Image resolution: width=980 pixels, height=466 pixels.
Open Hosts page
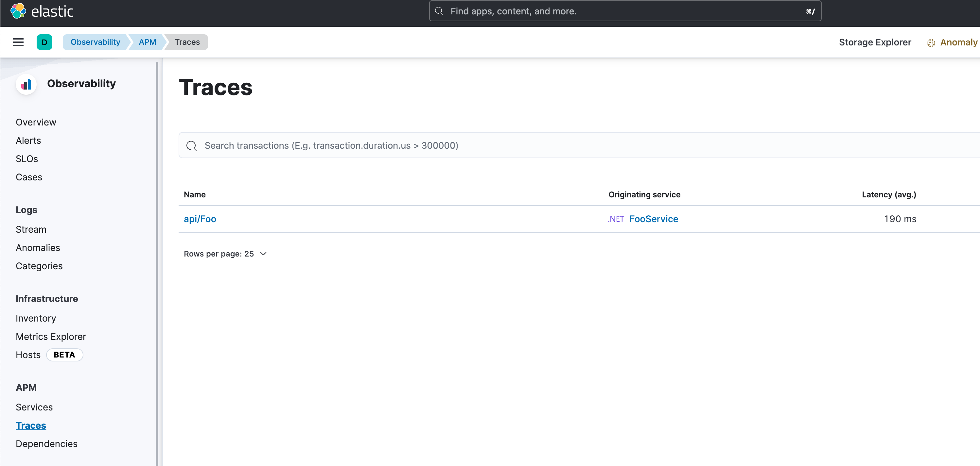tap(28, 355)
